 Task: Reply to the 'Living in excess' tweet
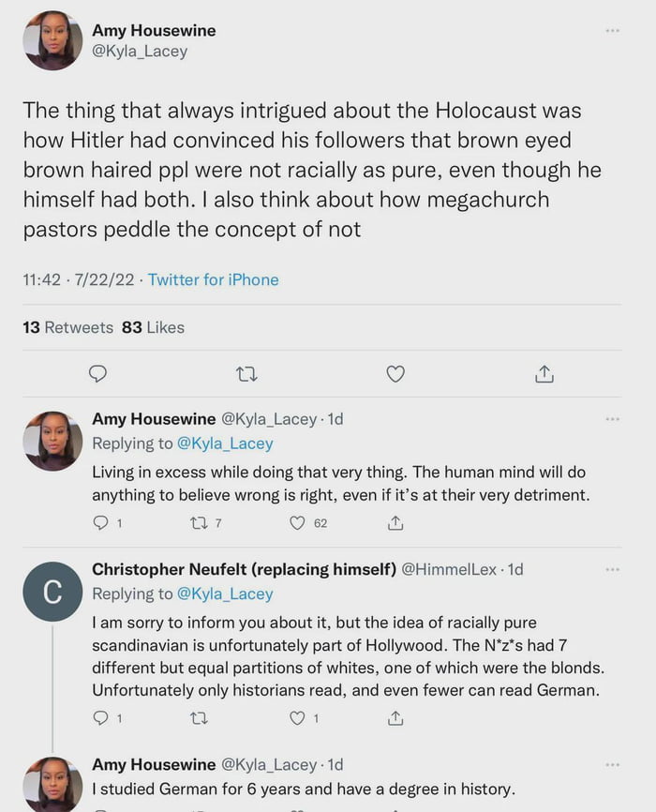(x=101, y=522)
